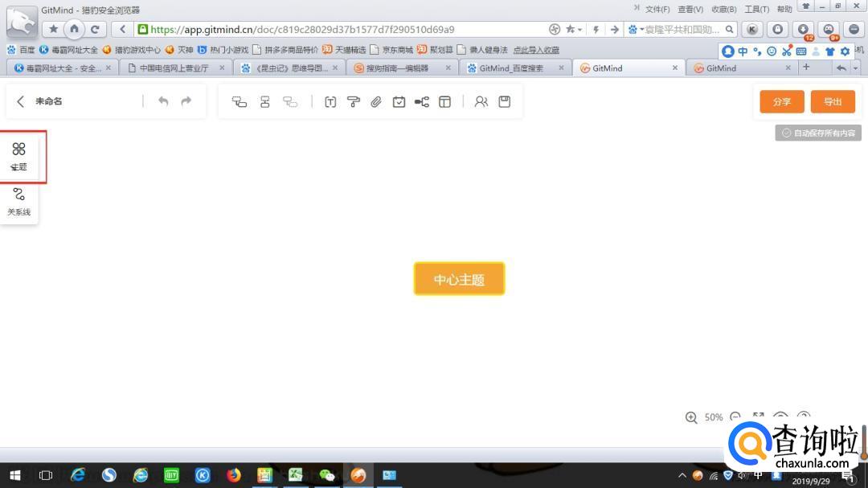Screen dimensions: 868x488
Task: Open the search engine paw dropdown
Action: [636, 30]
